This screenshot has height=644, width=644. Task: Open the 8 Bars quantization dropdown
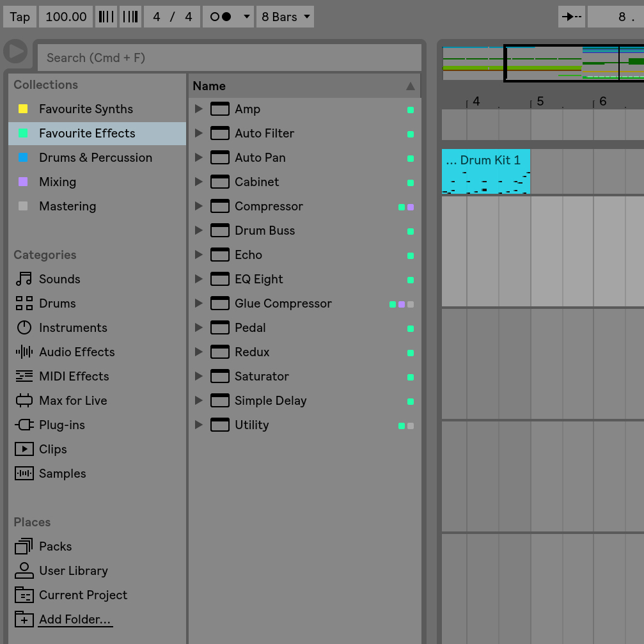pyautogui.click(x=285, y=17)
